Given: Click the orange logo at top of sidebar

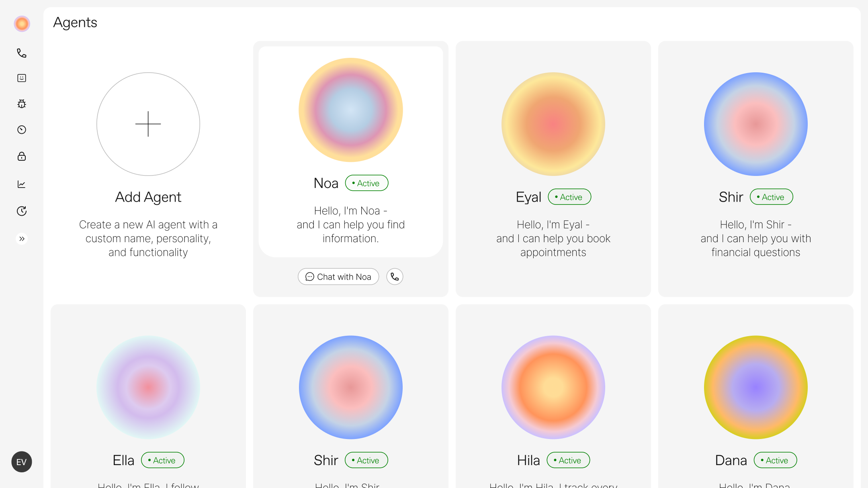Looking at the screenshot, I should 22,24.
